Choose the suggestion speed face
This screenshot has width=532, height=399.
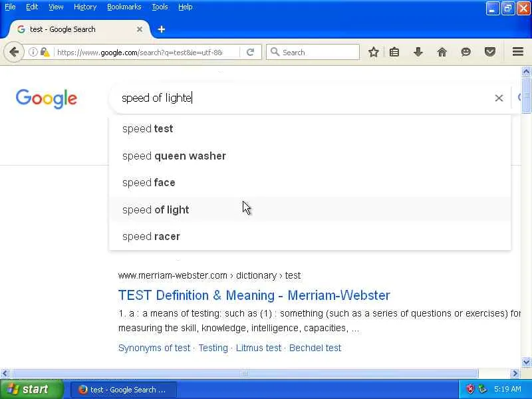coord(310,182)
